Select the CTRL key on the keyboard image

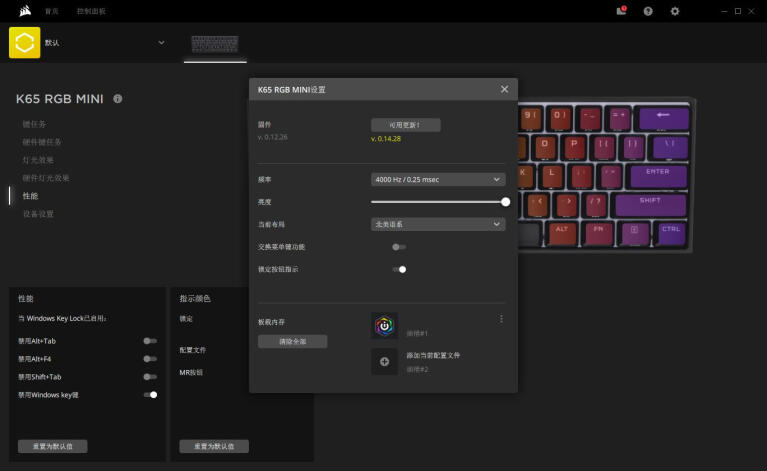pos(672,233)
